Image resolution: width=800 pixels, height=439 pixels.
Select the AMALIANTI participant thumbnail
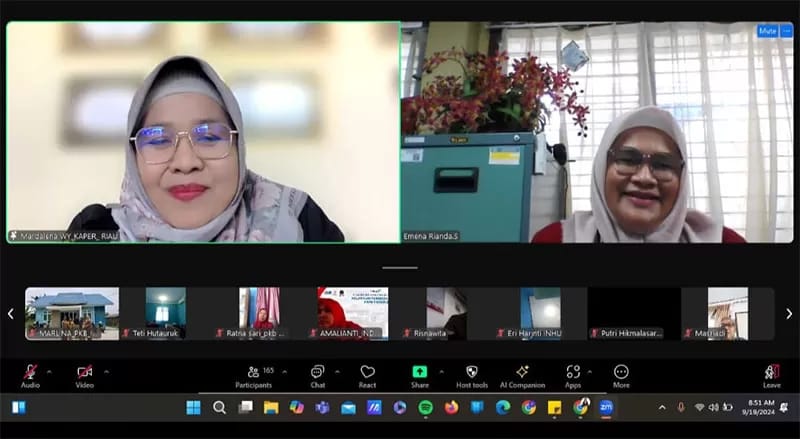(x=353, y=313)
